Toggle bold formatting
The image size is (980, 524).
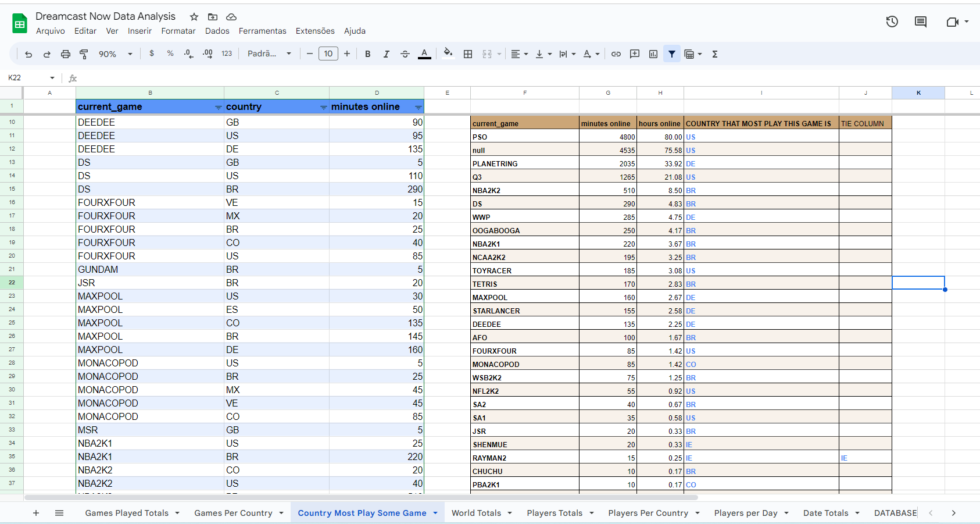[x=367, y=54]
